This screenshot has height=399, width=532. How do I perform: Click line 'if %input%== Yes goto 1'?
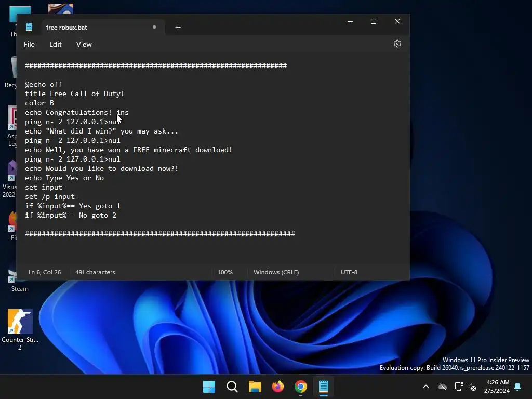73,206
